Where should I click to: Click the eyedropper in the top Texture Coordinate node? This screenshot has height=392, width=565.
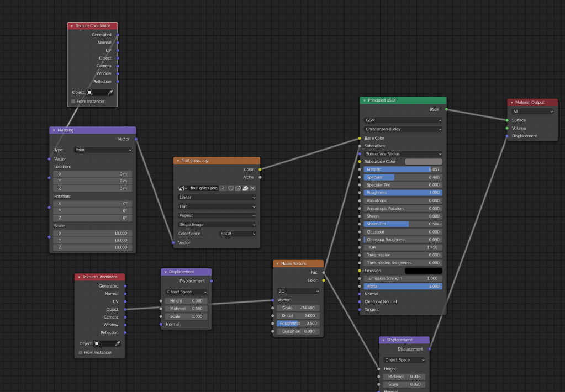click(110, 92)
